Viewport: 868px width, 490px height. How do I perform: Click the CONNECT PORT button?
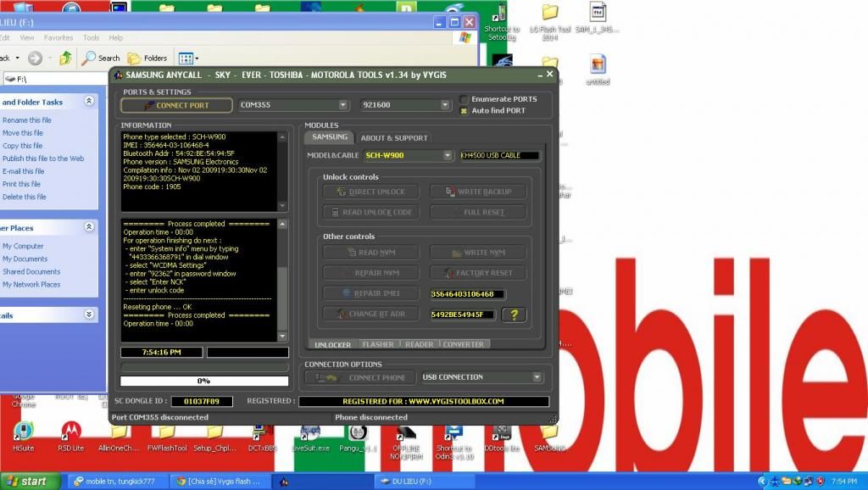tap(176, 105)
